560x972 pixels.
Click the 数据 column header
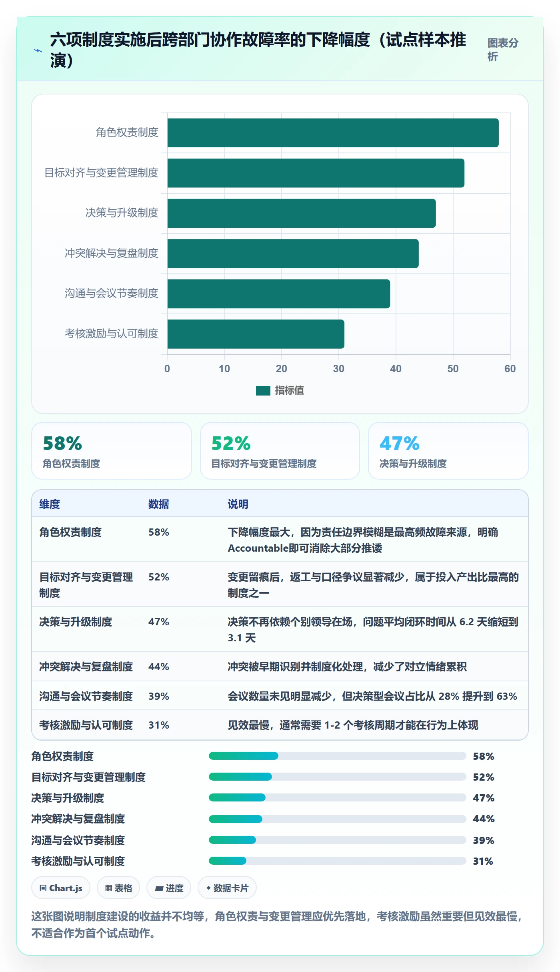[158, 504]
